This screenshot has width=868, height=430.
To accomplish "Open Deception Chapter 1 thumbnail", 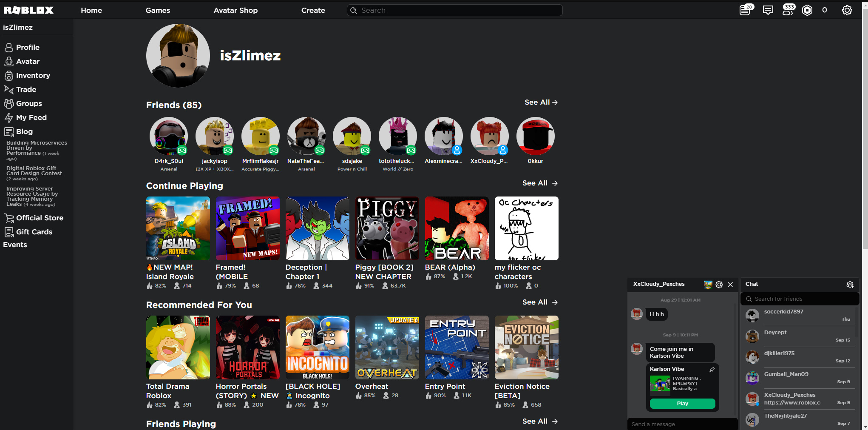I will (318, 228).
